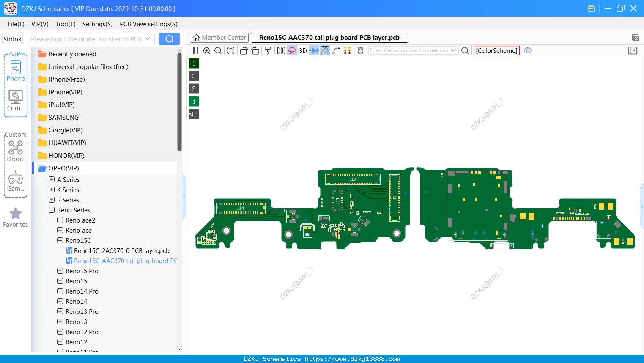
Task: Show PCB layer 1
Action: [194, 63]
